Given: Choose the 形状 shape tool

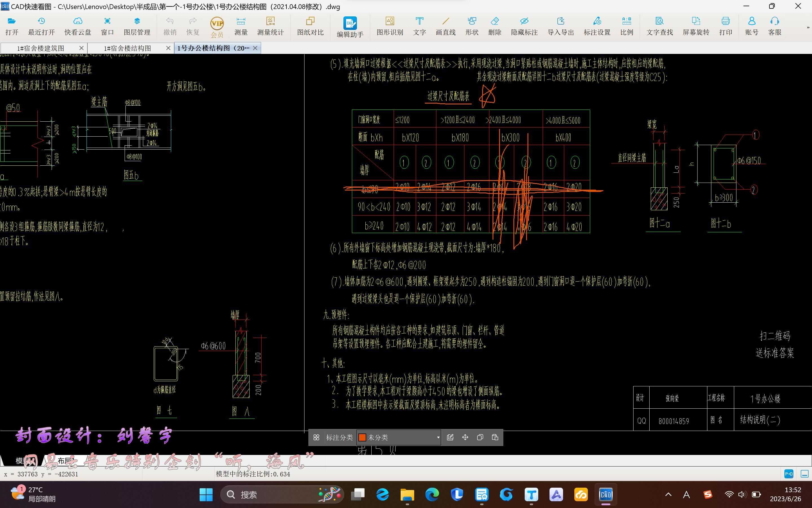Looking at the screenshot, I should click(x=472, y=26).
